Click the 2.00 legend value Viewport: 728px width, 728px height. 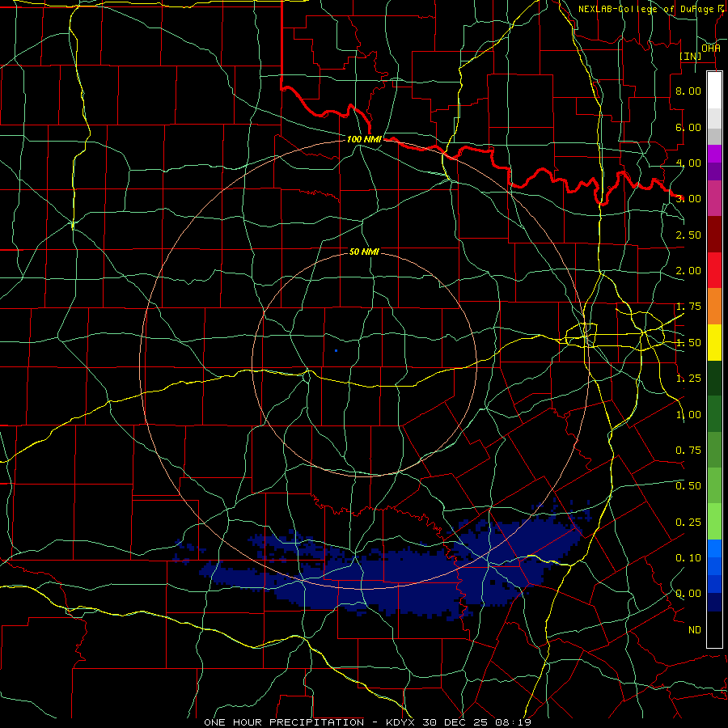688,271
